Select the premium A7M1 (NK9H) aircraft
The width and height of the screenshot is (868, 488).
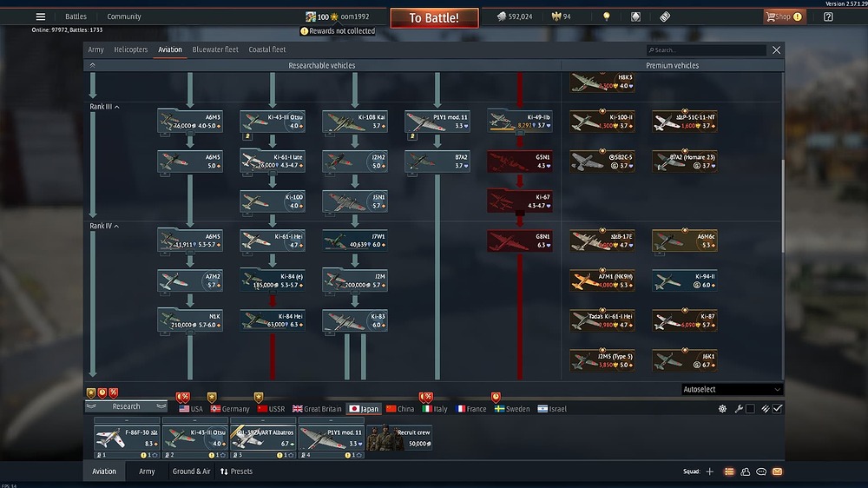coord(602,280)
